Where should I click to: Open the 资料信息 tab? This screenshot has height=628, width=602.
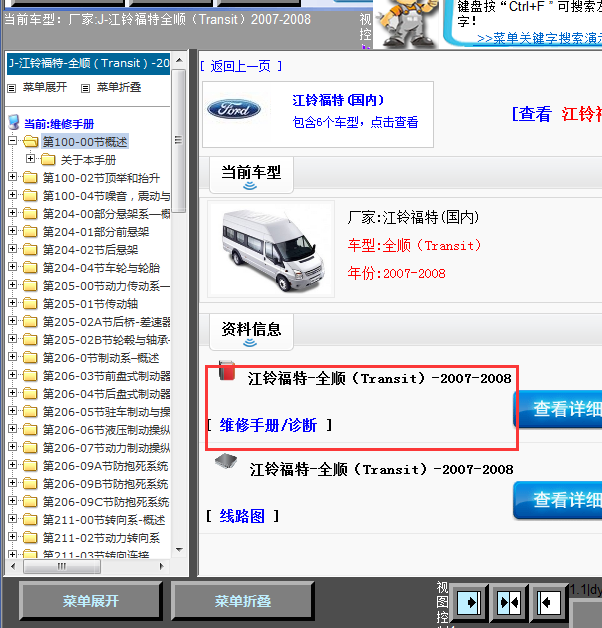[251, 332]
